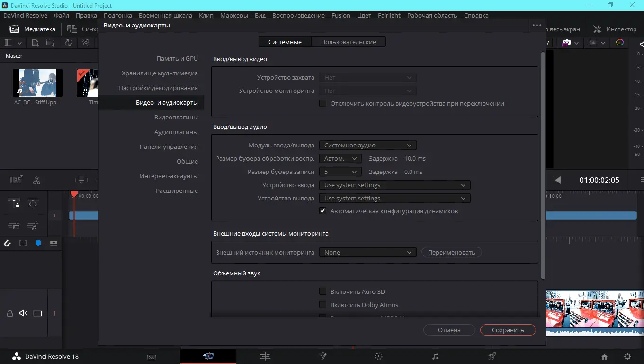This screenshot has height=364, width=644.
Task: Open the 'Воспроизведение' menu
Action: pyautogui.click(x=299, y=15)
